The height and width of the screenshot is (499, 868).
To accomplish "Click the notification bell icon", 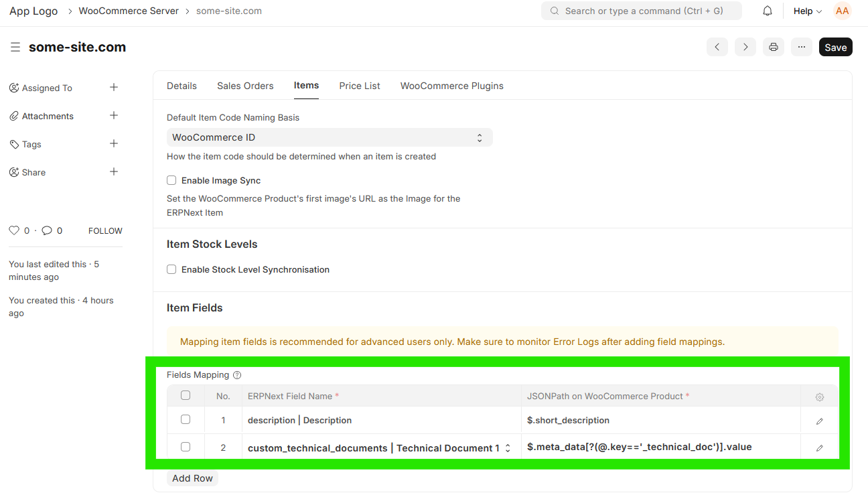I will click(x=768, y=11).
